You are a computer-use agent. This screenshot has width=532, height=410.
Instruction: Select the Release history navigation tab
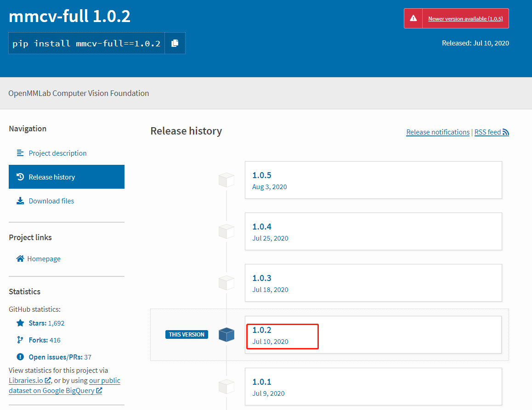point(67,177)
